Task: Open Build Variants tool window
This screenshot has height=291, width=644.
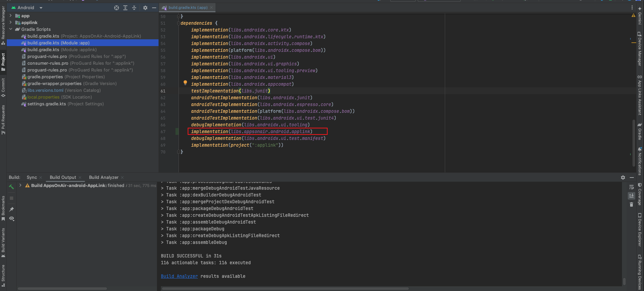Action: click(x=3, y=243)
